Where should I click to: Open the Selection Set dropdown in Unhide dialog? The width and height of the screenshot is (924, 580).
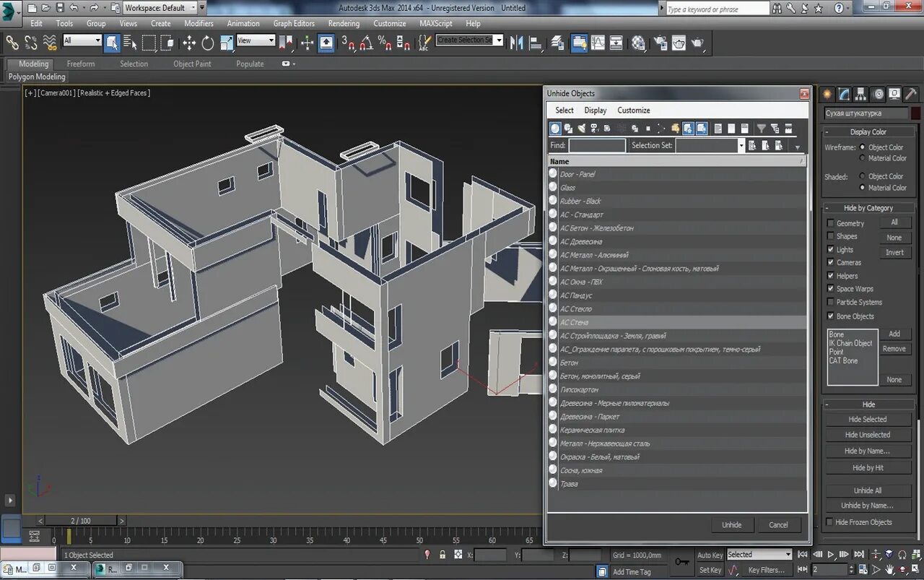pos(741,146)
